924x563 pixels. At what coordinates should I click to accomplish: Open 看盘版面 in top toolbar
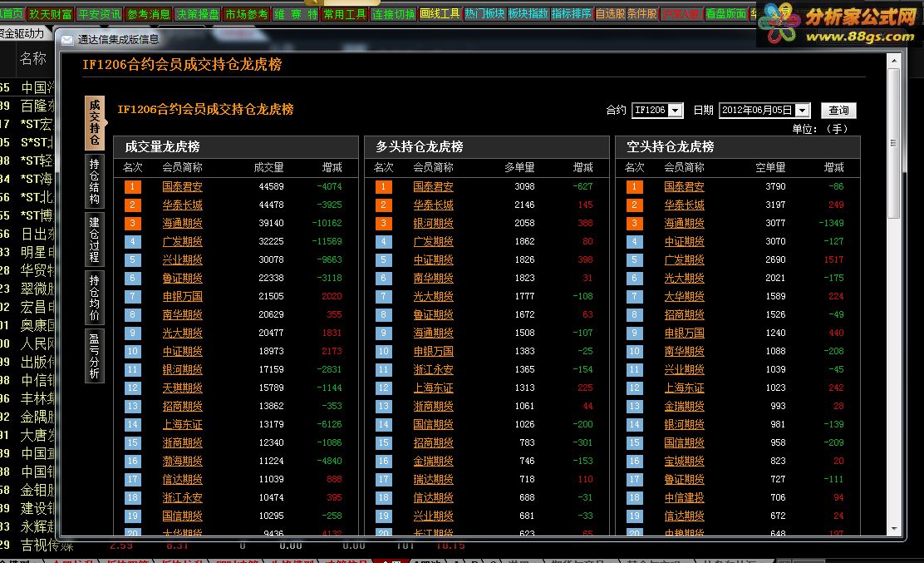726,13
